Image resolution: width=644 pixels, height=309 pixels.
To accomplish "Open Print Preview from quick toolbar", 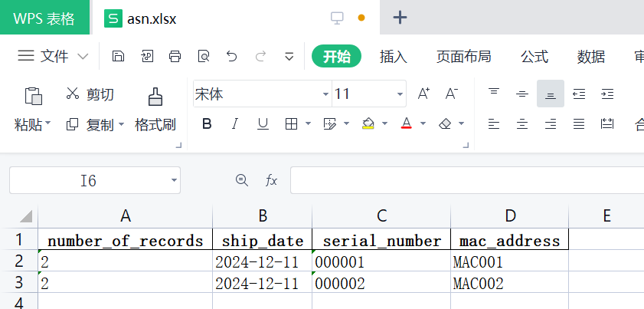I will (204, 56).
